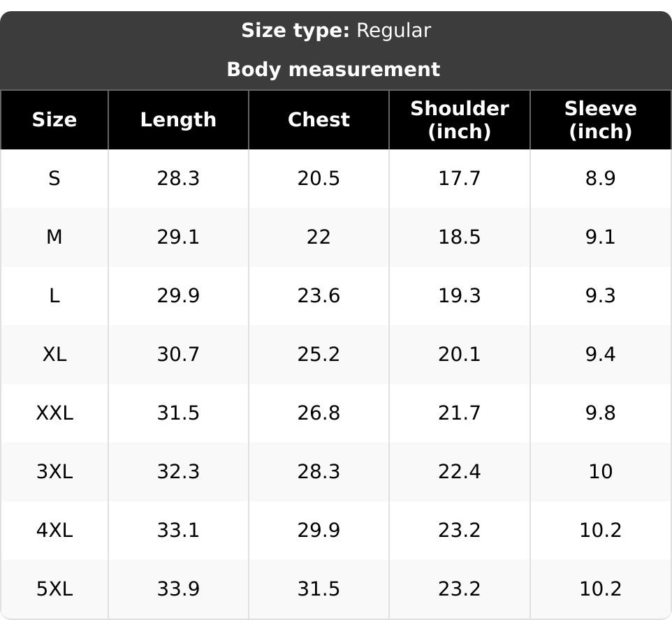Click shoulder value 21.7 in XXL row

point(460,413)
